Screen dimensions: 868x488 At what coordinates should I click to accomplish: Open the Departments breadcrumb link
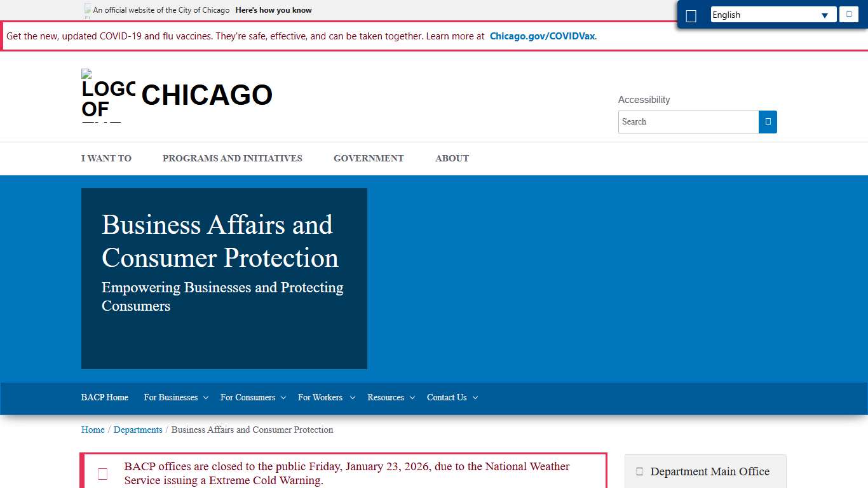tap(138, 430)
